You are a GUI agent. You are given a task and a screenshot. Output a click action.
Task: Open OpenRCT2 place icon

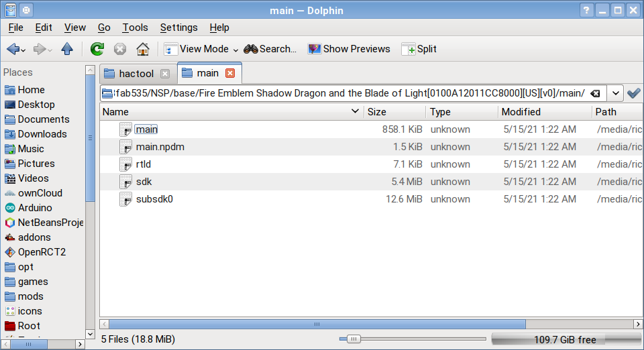10,252
